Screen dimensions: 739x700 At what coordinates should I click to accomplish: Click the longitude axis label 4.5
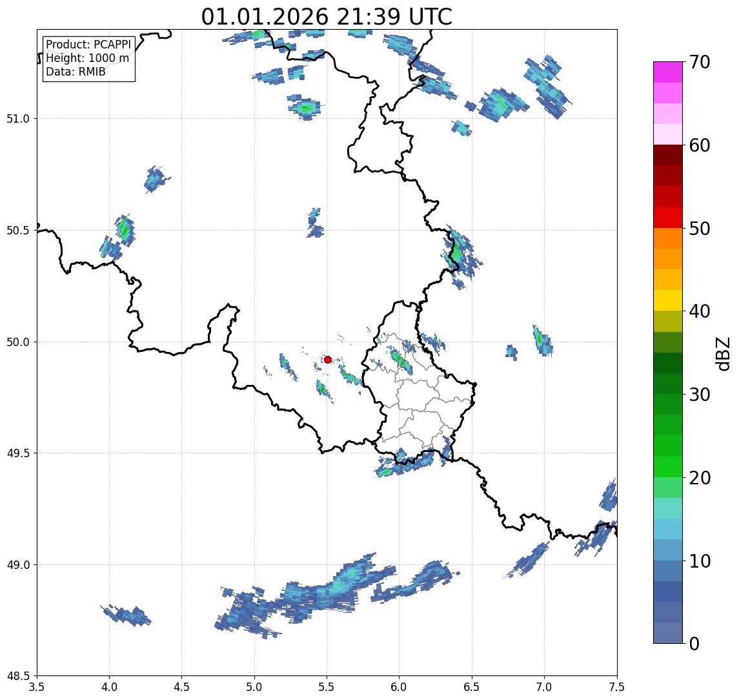182,687
